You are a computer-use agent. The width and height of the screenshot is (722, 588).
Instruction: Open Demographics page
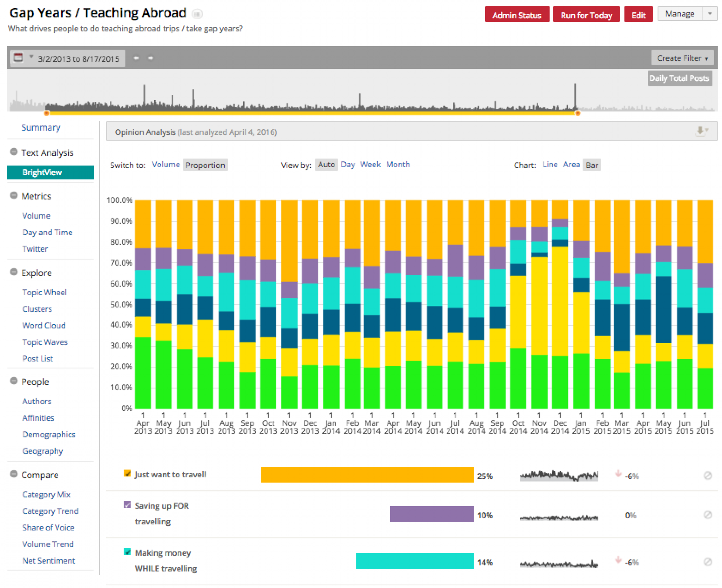tap(49, 435)
